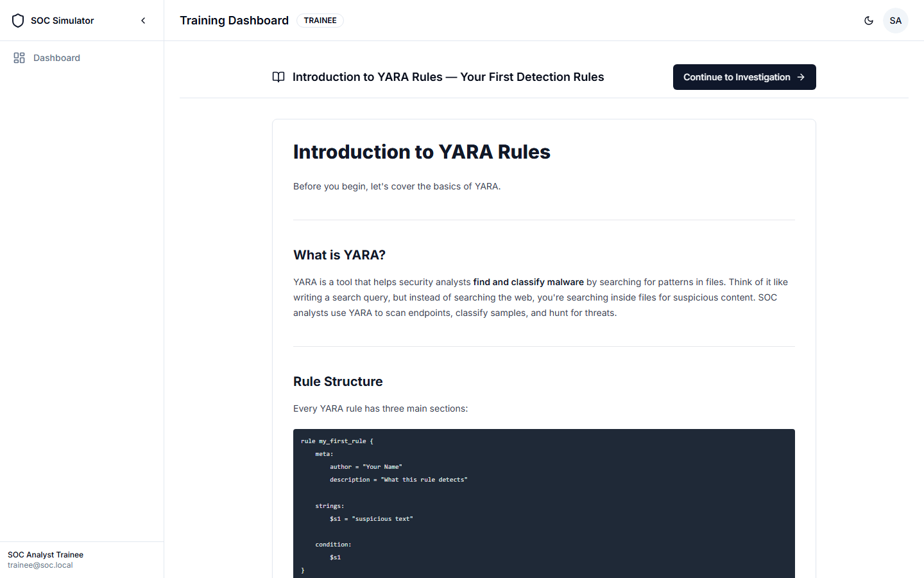This screenshot has width=924, height=578.
Task: Open the SA user avatar menu
Action: coord(896,21)
